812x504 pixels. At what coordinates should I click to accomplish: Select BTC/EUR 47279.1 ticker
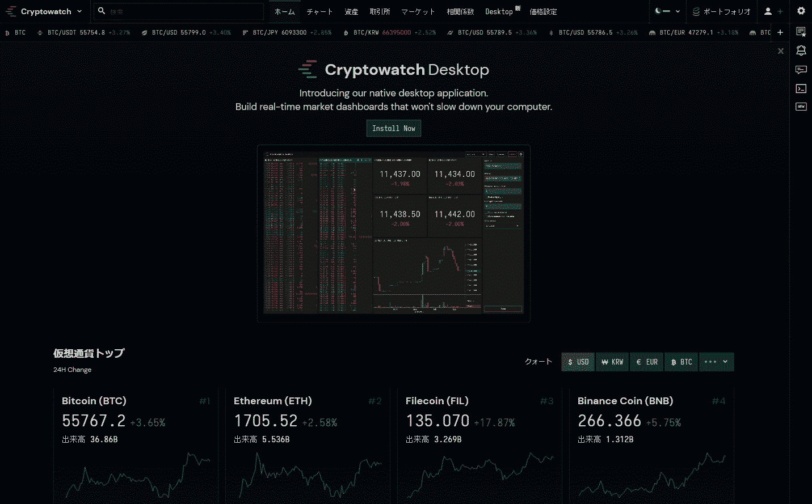[693, 32]
